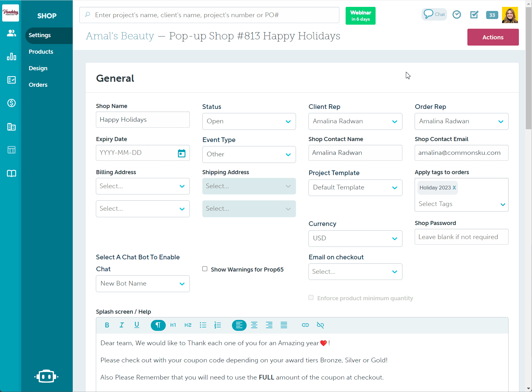Center align text in the editor
Screen dimensions: 532x392
254,325
